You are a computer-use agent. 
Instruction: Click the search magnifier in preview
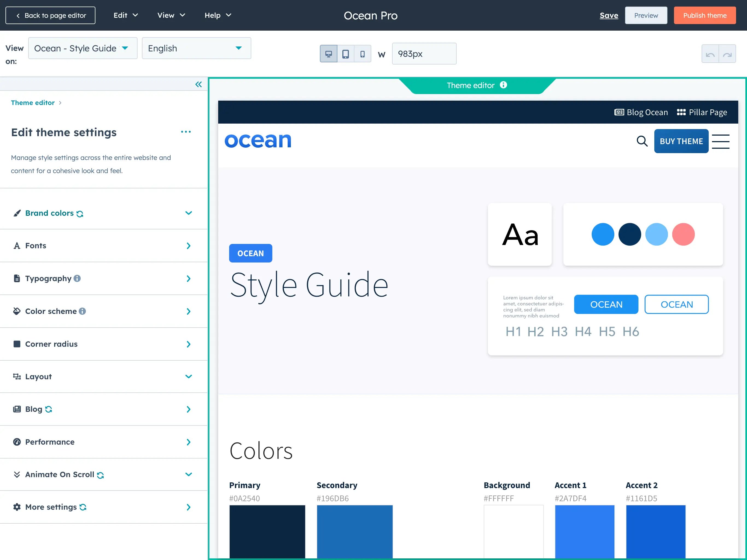pyautogui.click(x=642, y=141)
